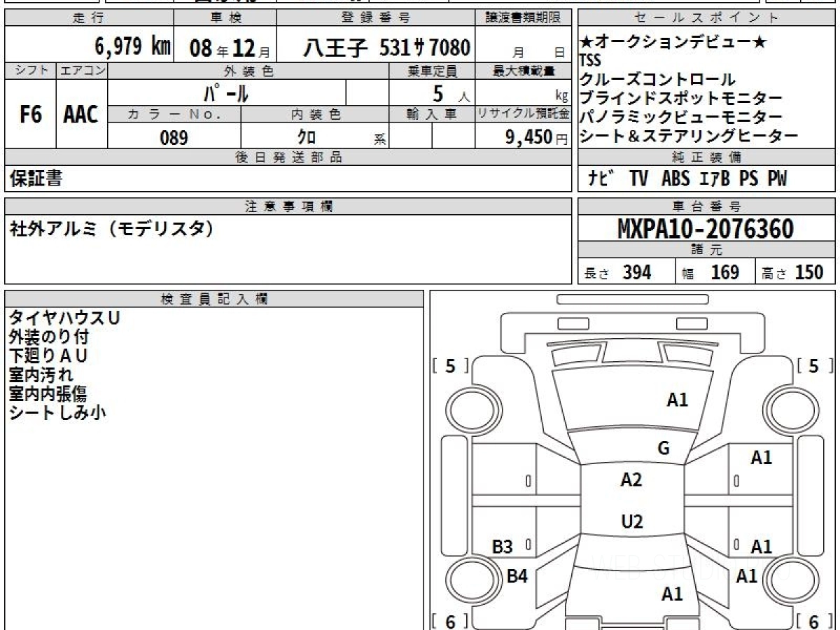The width and height of the screenshot is (840, 630).
Task: Click the TSS sales point
Action: point(591,61)
